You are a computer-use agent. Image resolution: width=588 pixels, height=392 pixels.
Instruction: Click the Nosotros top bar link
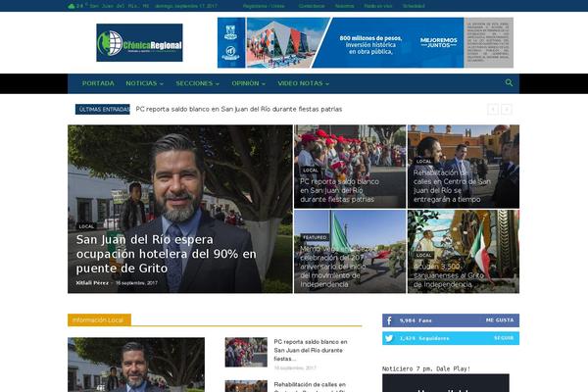tap(344, 6)
